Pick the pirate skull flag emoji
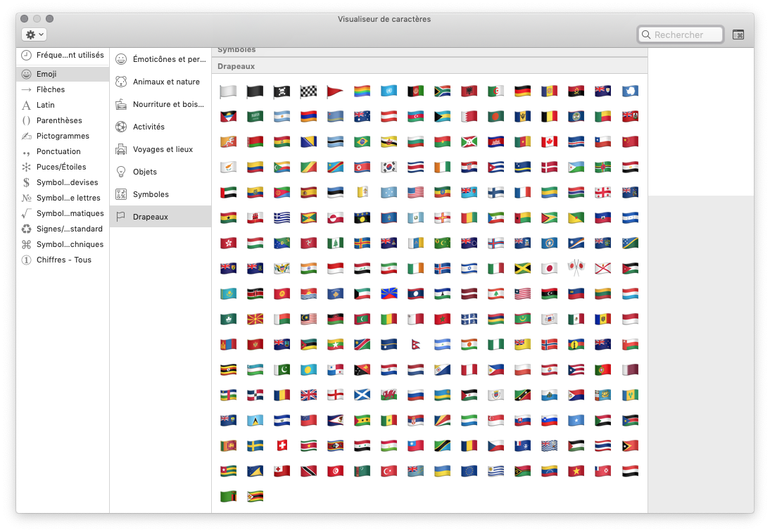The image size is (770, 532). (282, 91)
